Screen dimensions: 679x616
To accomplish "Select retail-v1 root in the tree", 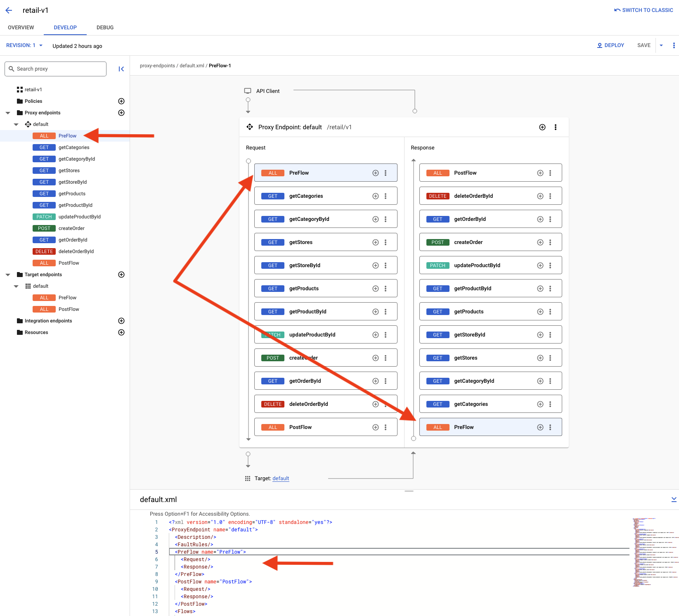I will click(33, 90).
